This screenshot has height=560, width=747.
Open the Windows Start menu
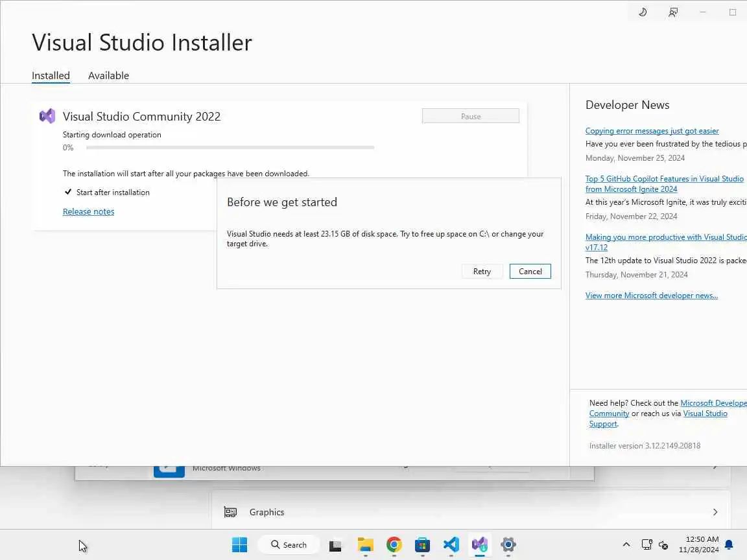tap(240, 544)
